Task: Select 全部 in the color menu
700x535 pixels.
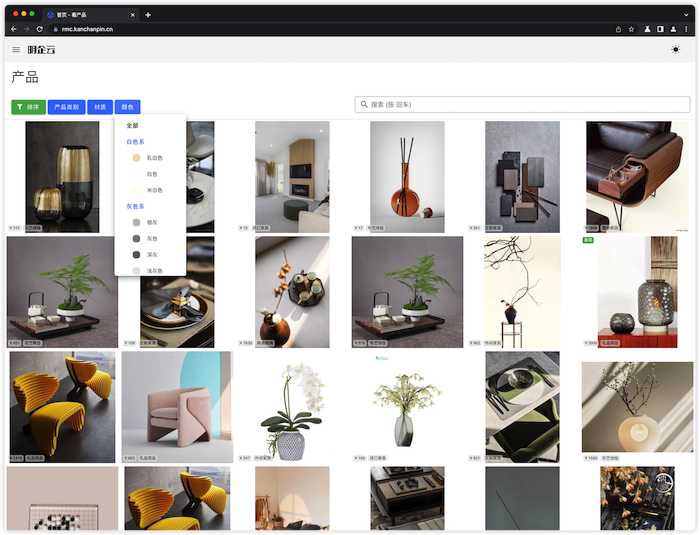Action: pyautogui.click(x=150, y=125)
